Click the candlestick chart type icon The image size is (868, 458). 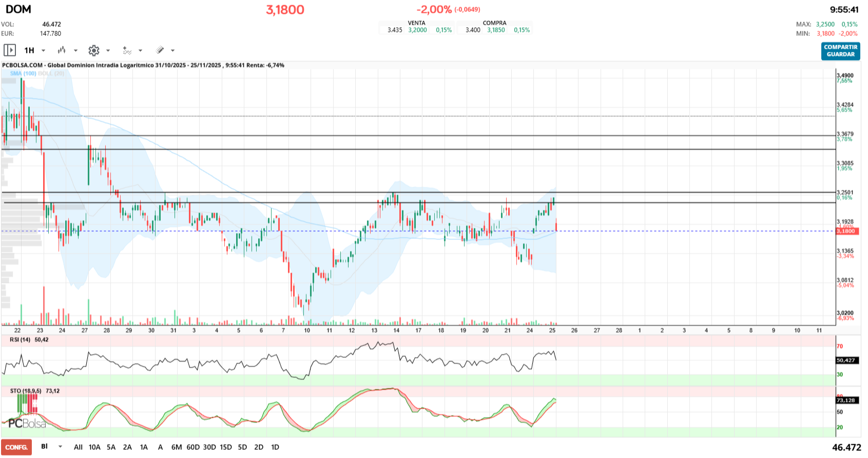[x=62, y=50]
